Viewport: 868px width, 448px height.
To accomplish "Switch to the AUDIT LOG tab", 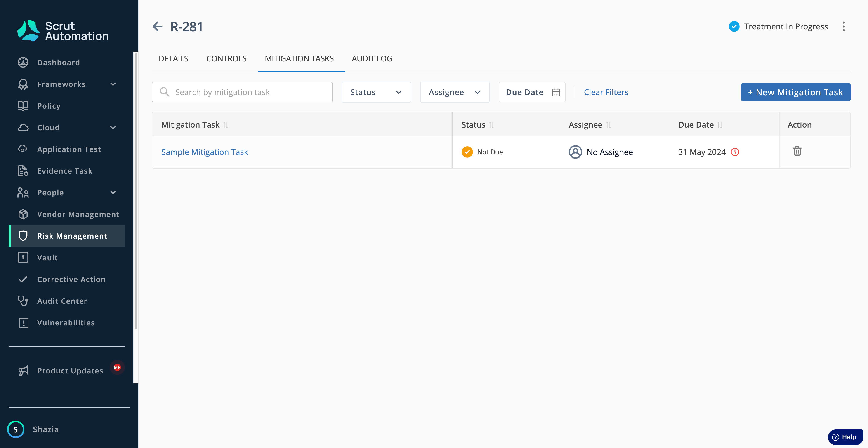I will pos(372,58).
